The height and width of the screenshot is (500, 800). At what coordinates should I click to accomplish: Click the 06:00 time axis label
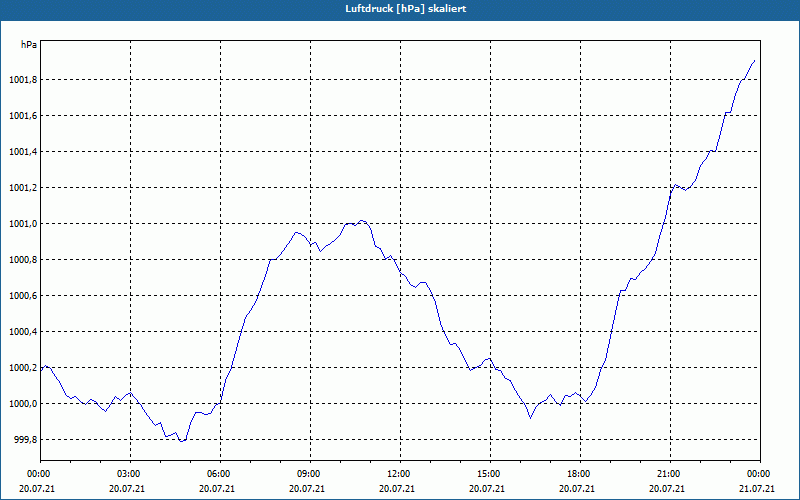click(217, 473)
